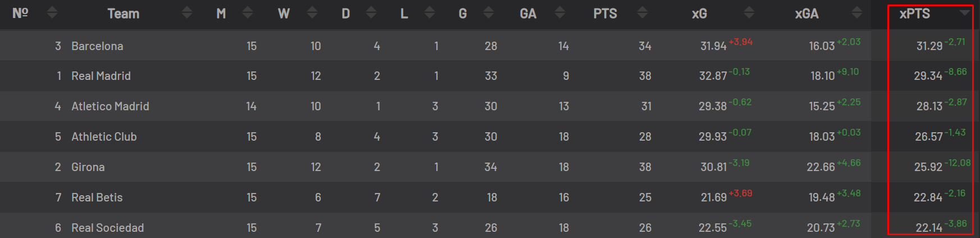Click Real Betis team name
Screen dimensions: 980x238
click(97, 197)
